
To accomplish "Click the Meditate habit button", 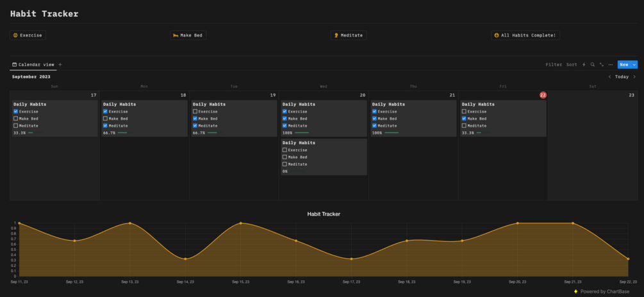I will coord(349,35).
